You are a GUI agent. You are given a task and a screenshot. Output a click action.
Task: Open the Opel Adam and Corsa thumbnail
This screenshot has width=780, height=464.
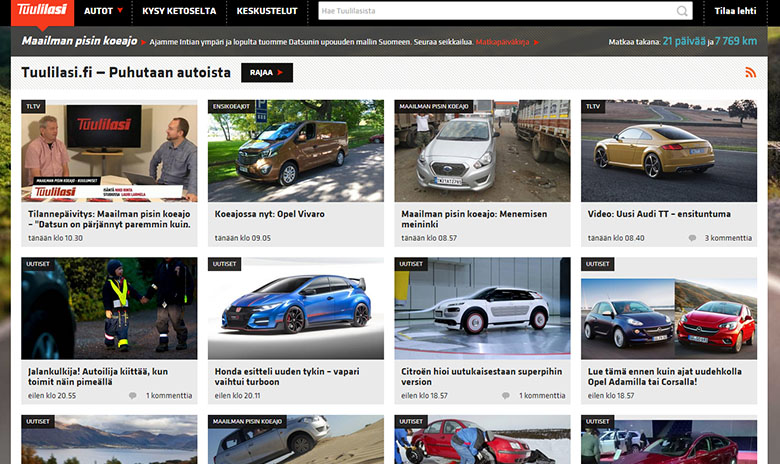tap(669, 308)
